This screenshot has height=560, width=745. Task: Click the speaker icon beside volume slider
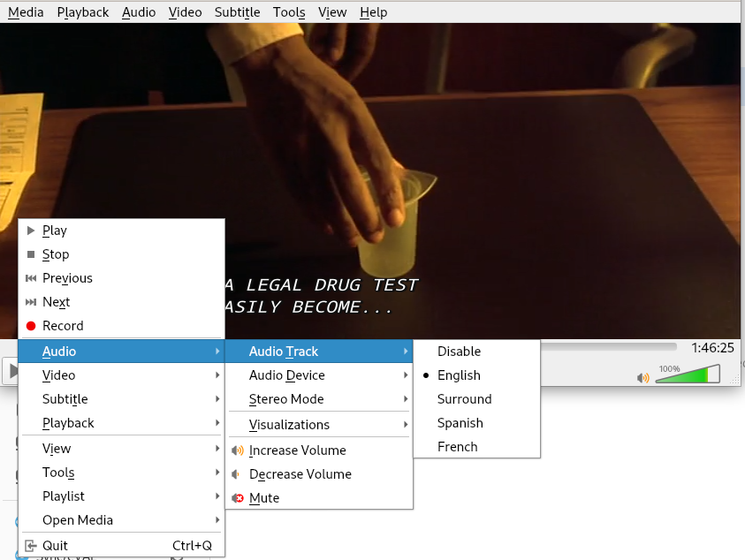click(642, 378)
